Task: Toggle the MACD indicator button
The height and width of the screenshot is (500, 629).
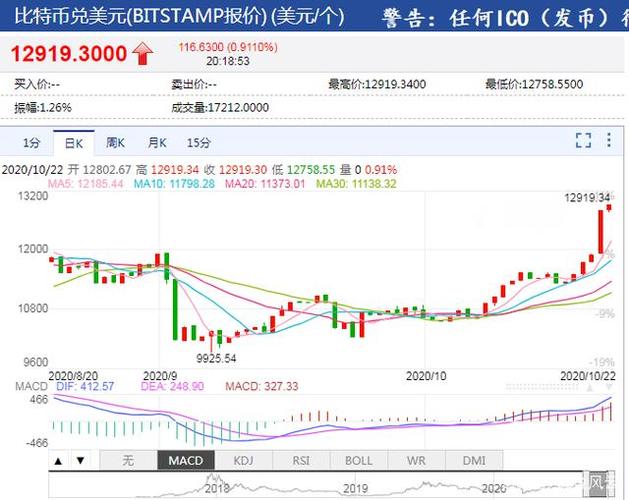Action: point(185,461)
